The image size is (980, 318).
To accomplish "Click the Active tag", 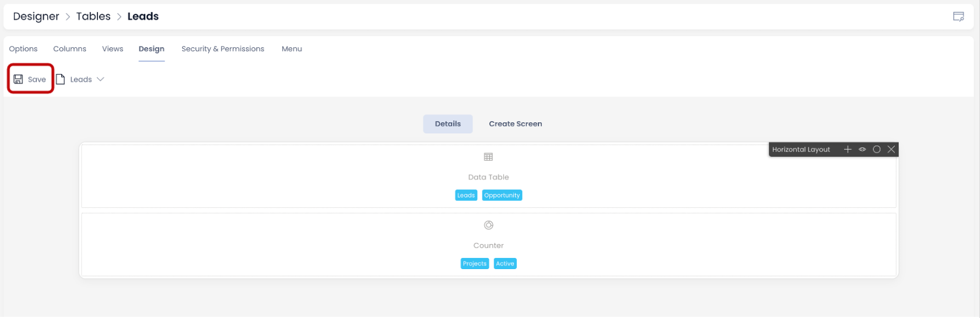I will point(505,264).
